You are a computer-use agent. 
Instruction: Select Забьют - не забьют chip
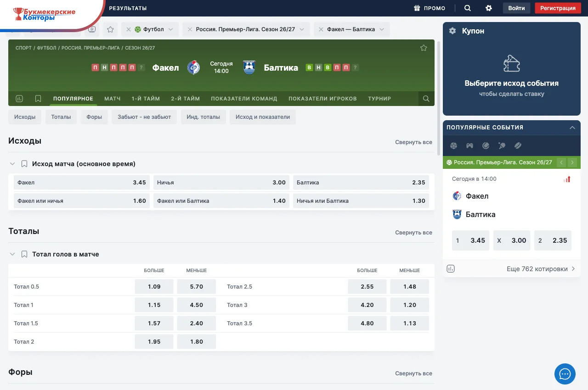click(144, 117)
